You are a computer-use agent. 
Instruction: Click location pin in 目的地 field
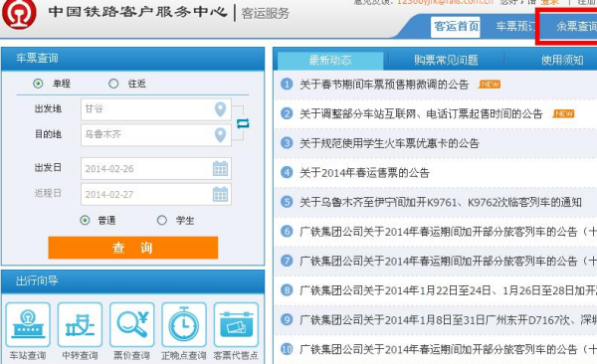coord(221,135)
